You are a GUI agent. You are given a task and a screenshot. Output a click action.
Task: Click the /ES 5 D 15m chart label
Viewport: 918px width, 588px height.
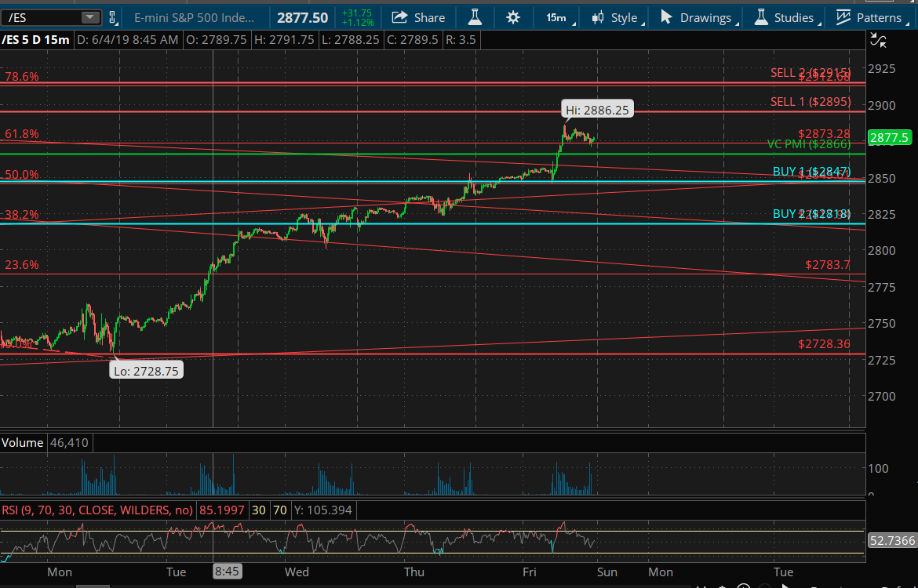click(x=36, y=40)
